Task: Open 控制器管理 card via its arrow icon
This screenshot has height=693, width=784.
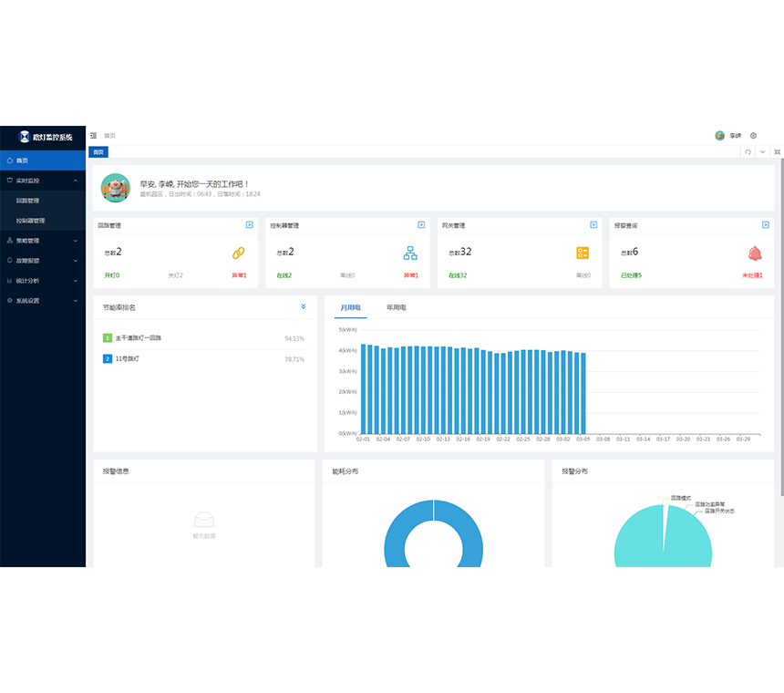Action: click(x=421, y=224)
